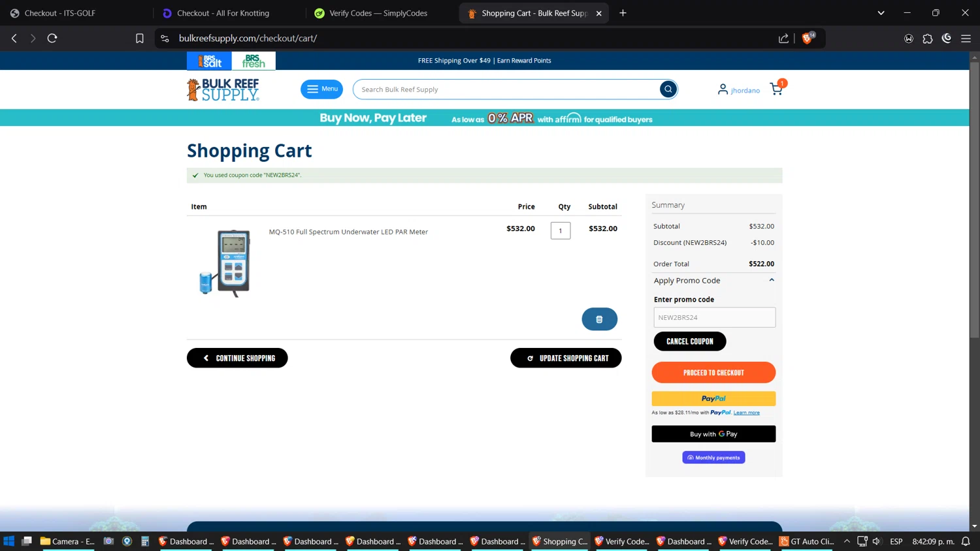This screenshot has width=980, height=551.
Task: Open the browser hamburger menu
Action: (x=966, y=39)
